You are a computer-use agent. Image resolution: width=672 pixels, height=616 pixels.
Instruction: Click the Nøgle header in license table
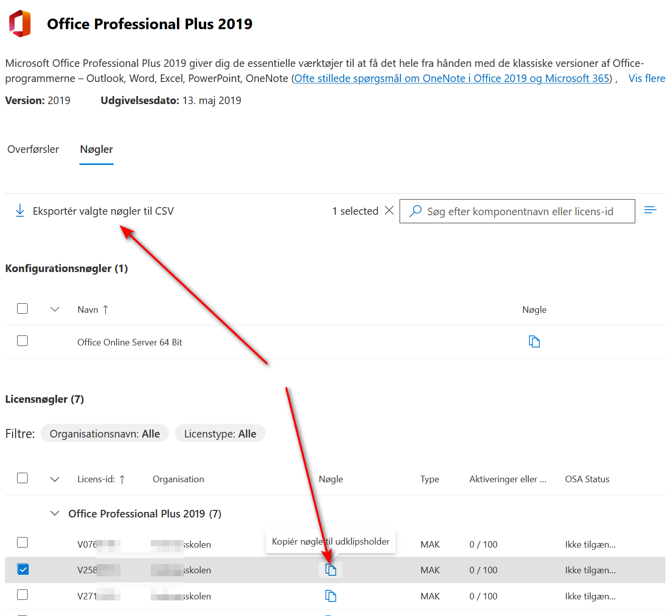pyautogui.click(x=331, y=479)
